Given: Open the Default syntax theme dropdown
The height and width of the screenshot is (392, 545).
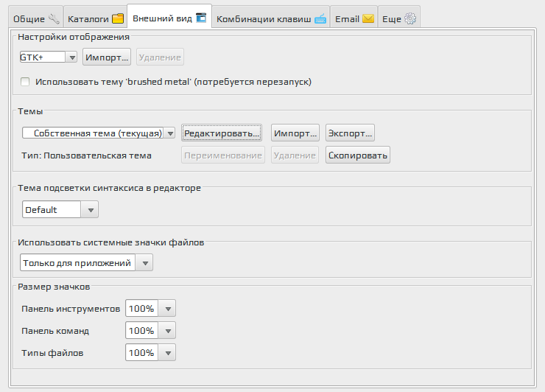Looking at the screenshot, I should click(x=60, y=209).
